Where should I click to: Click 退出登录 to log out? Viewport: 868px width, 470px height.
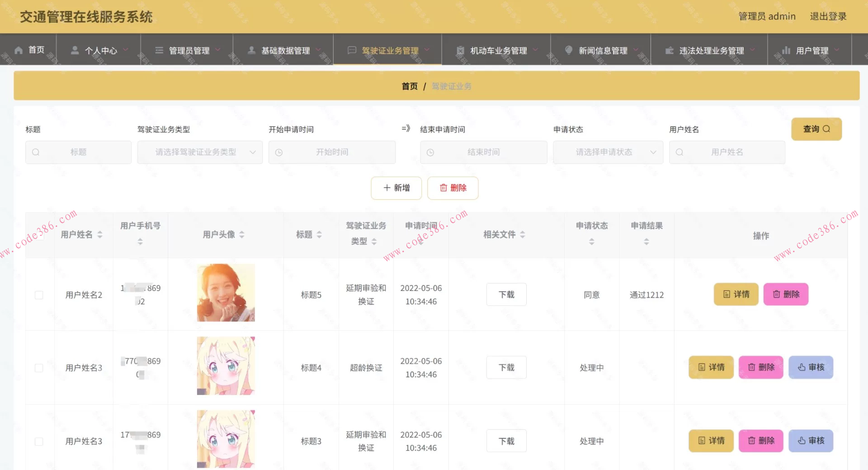(x=828, y=16)
